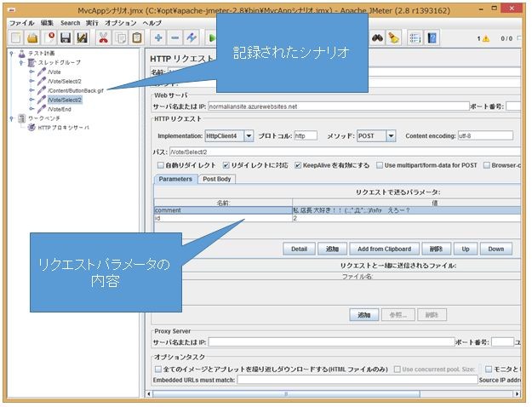Click the プロトコル http field
Viewport: 532px width, 407px height.
[306, 136]
